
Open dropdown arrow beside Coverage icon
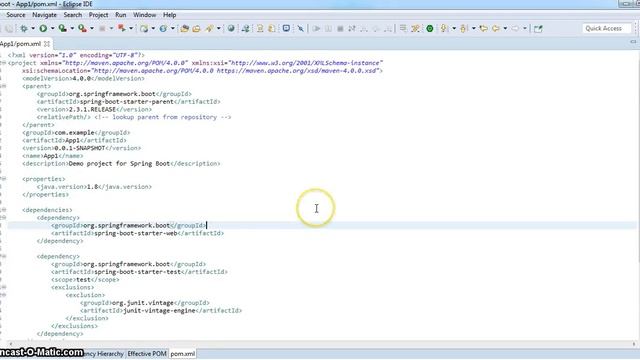point(72,29)
